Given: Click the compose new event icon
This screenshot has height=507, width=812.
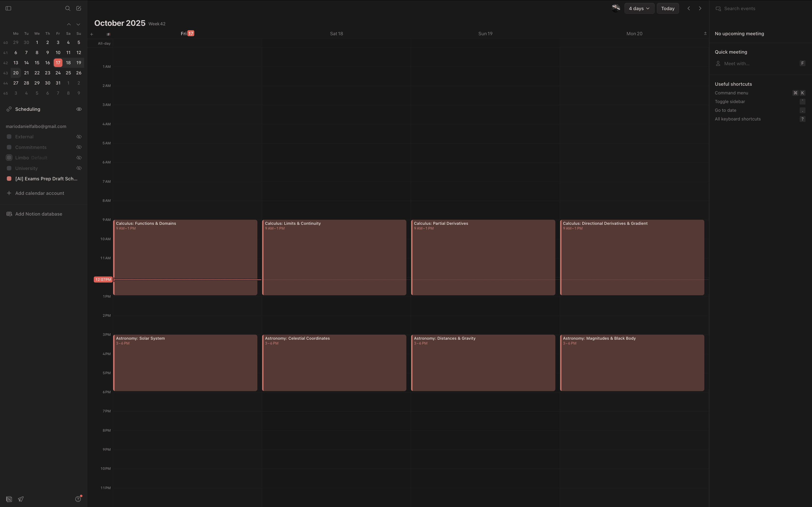Looking at the screenshot, I should point(79,8).
